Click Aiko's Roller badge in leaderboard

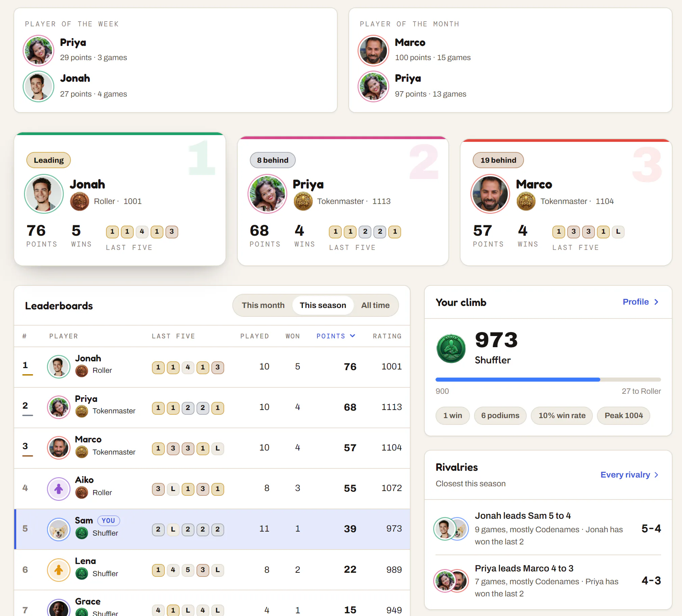point(81,492)
